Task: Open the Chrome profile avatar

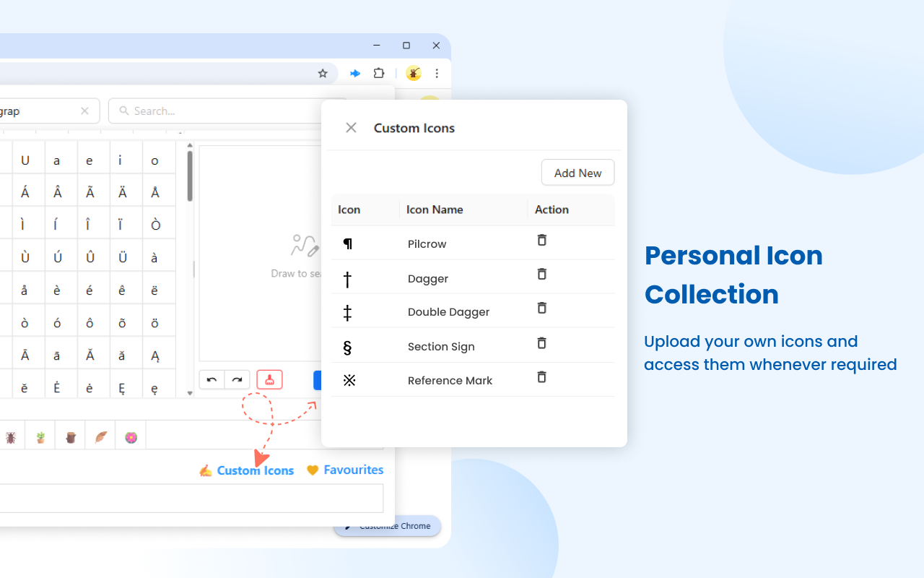Action: click(x=414, y=73)
